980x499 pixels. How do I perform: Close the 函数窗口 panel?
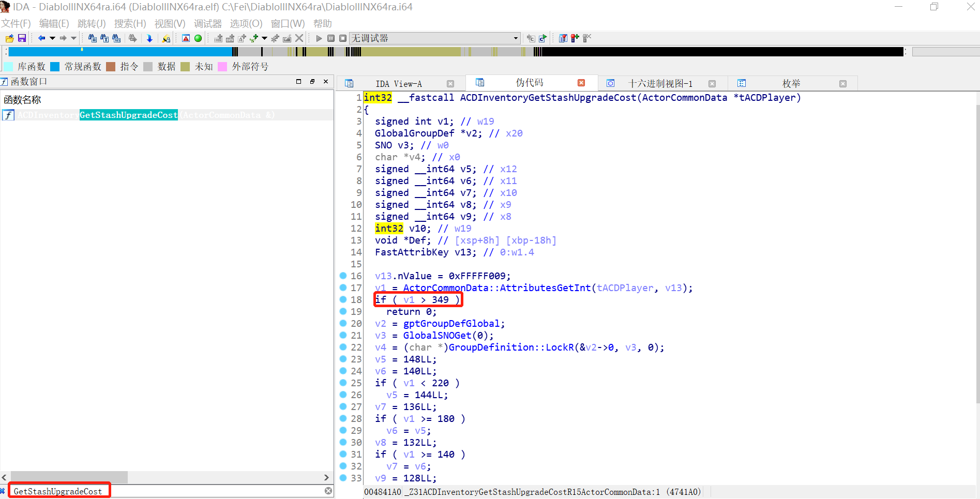[326, 81]
